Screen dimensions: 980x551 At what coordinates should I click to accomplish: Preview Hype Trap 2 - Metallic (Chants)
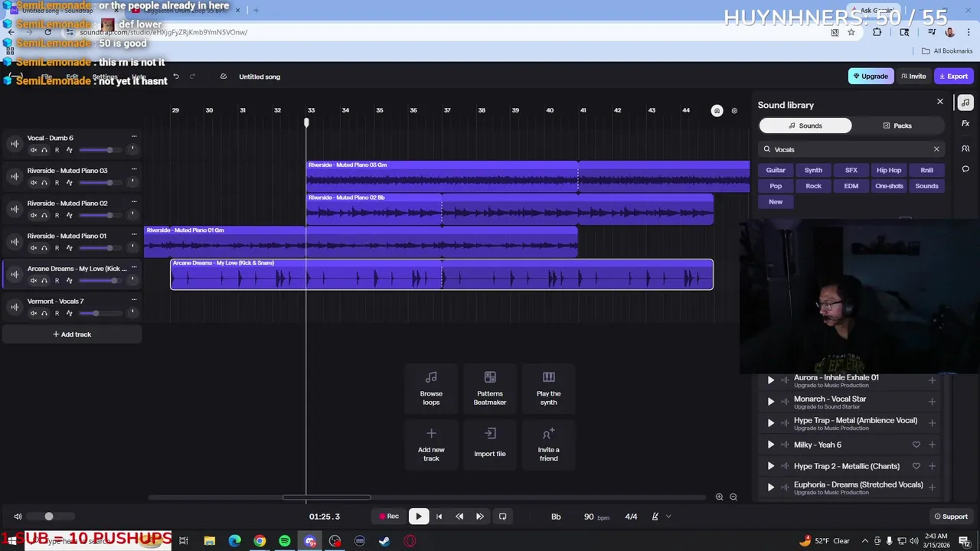[770, 466]
